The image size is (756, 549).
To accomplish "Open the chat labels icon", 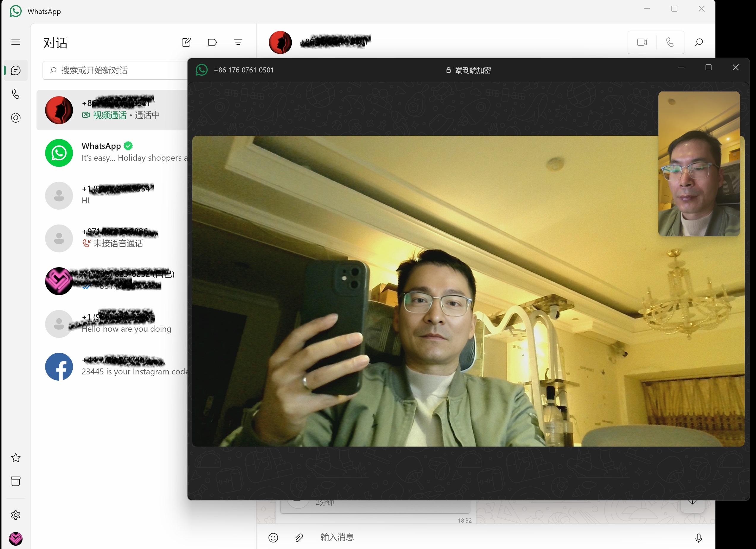I will click(x=212, y=42).
